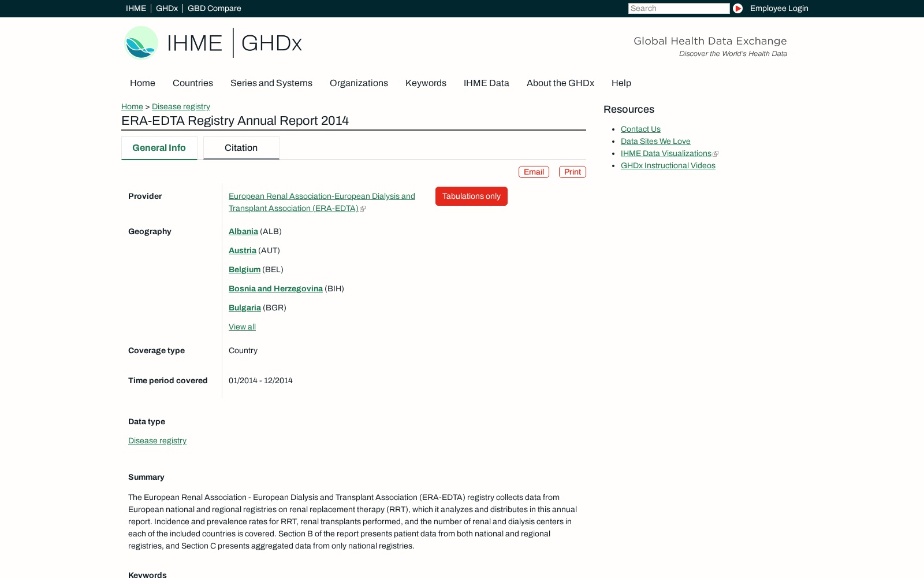The height and width of the screenshot is (578, 924).
Task: Open Disease registry data type link
Action: point(157,441)
